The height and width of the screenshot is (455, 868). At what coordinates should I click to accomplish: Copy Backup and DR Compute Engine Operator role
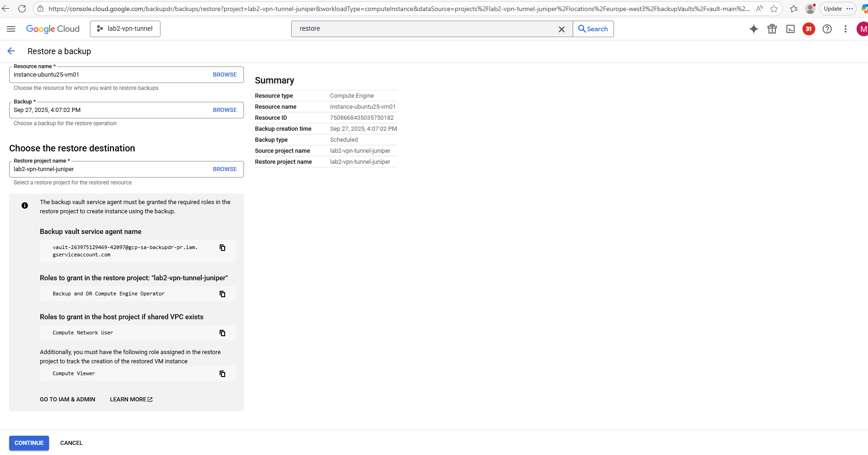[222, 294]
